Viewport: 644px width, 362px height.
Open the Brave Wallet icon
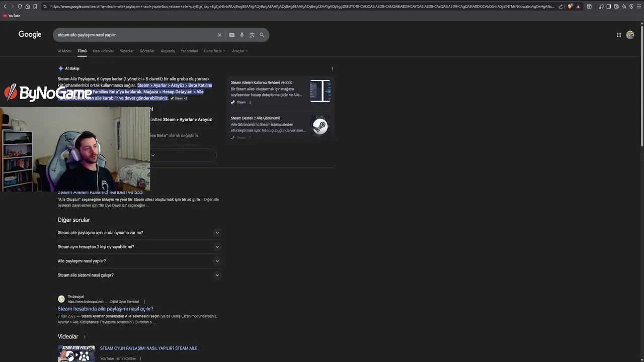[616, 7]
